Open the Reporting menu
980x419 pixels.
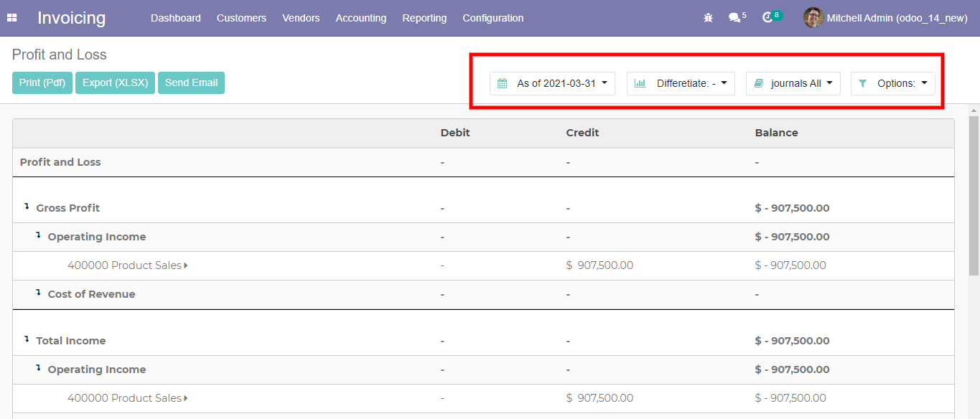tap(424, 18)
